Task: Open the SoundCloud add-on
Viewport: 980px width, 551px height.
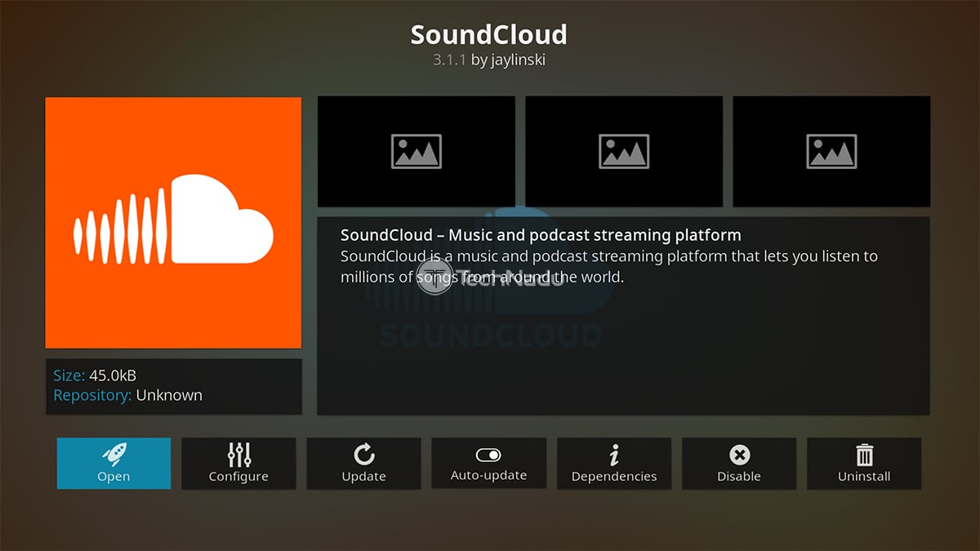Action: click(x=114, y=464)
